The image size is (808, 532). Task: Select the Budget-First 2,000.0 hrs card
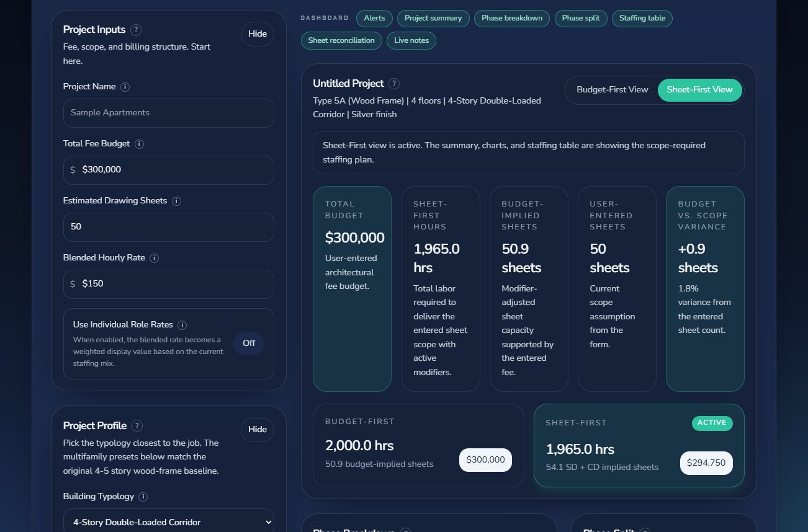(x=419, y=446)
